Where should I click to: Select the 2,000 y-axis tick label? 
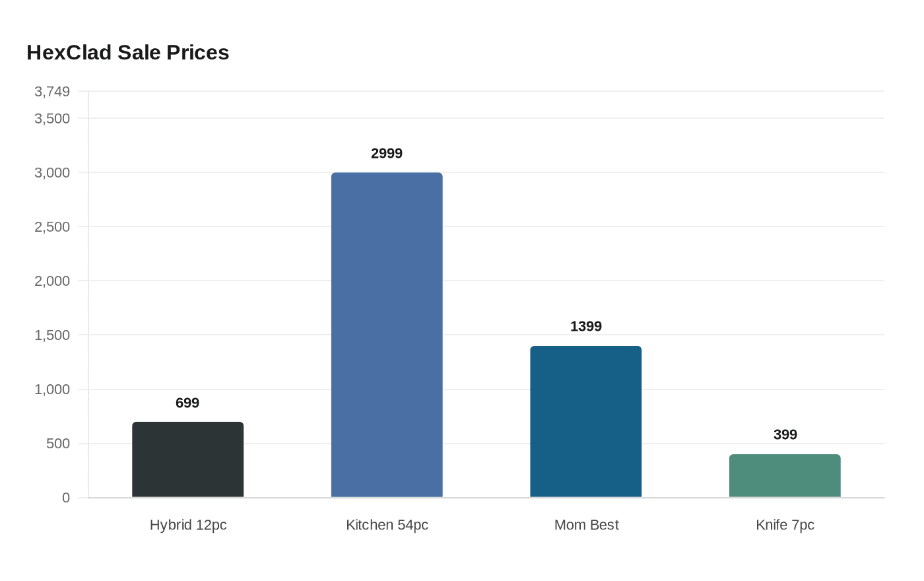[x=52, y=281]
